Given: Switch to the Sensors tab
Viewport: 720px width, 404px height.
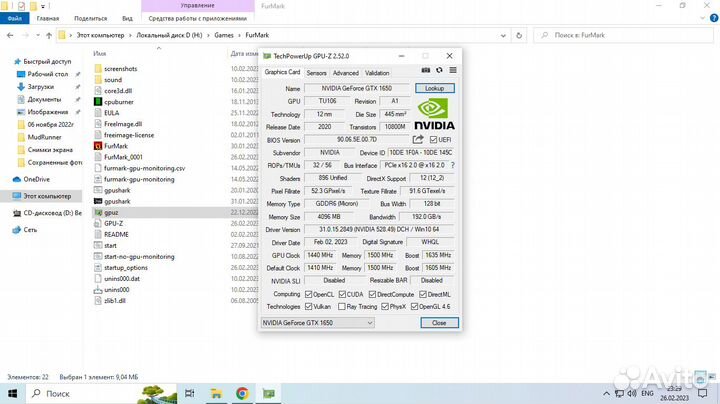Looking at the screenshot, I should tap(316, 73).
